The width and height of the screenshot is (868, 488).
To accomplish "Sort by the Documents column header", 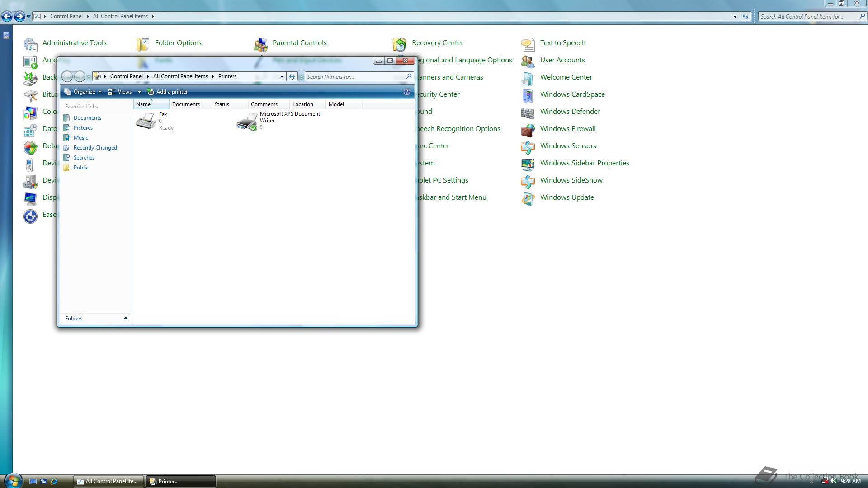I will [190, 104].
